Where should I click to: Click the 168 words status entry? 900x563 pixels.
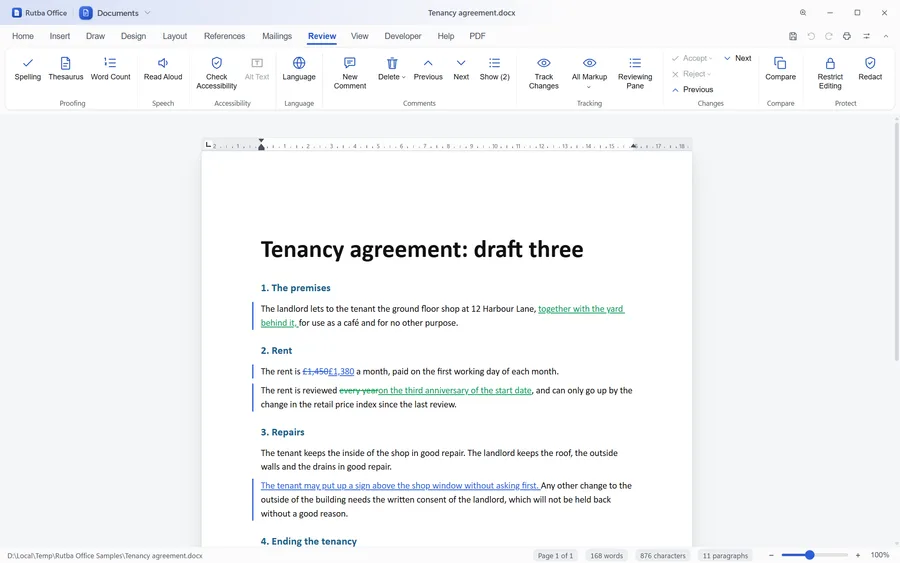(606, 556)
